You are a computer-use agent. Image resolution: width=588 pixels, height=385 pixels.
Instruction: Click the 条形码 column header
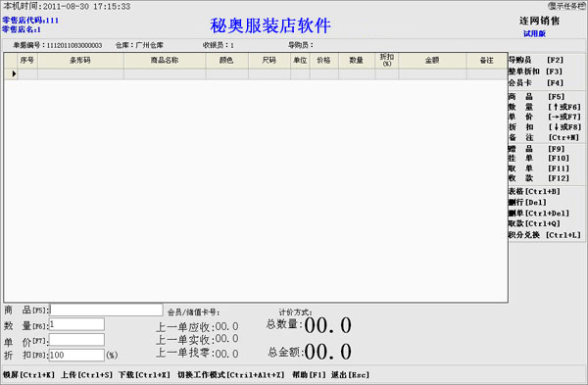pyautogui.click(x=80, y=60)
